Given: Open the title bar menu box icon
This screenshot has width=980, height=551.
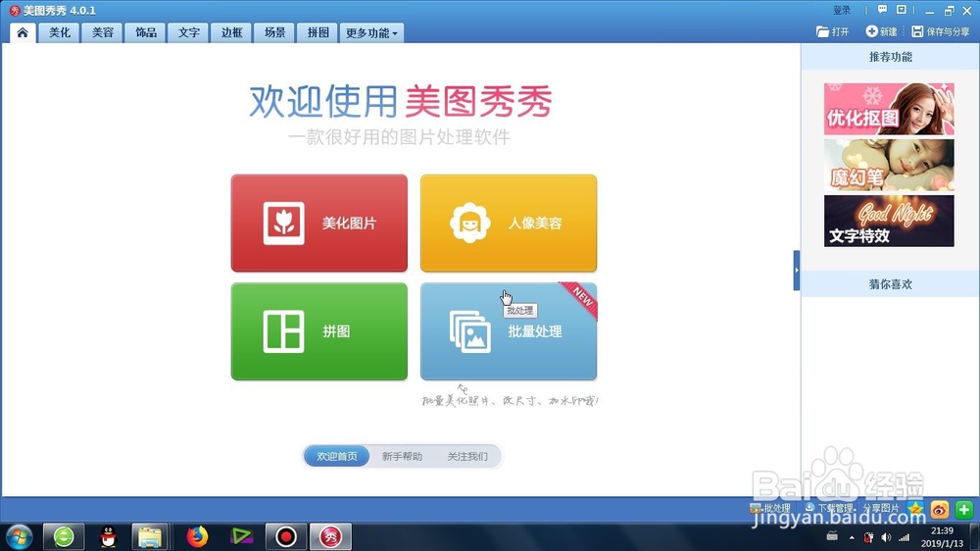Looking at the screenshot, I should pos(901,10).
